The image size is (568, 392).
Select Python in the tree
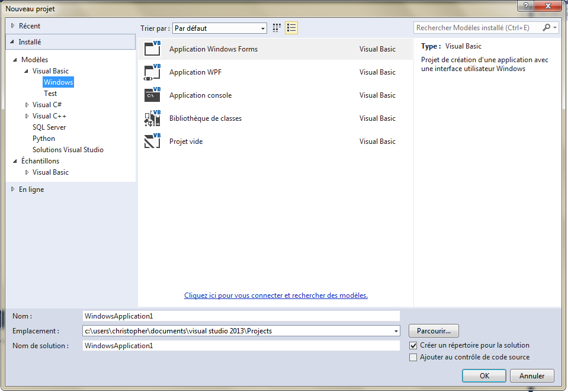pos(44,139)
